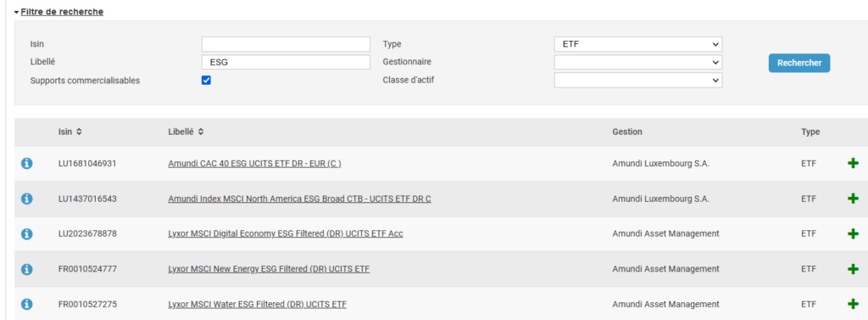Sort table by Isin column
Screen dimensions: 868x320
tap(70, 132)
